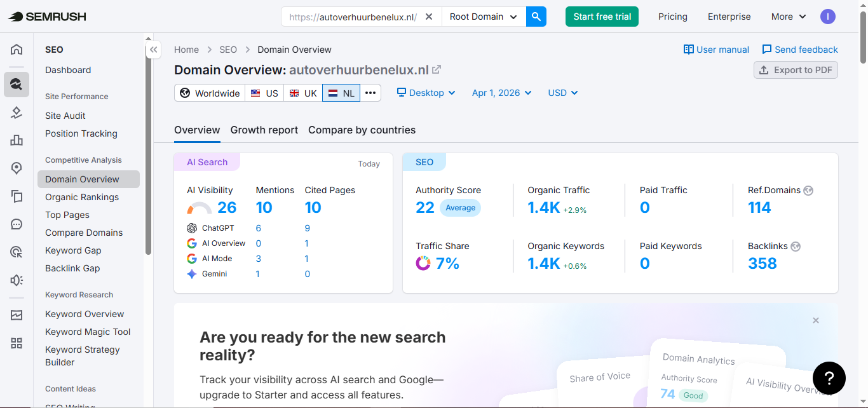
Task: Click the globe icon beside Ref.Domains
Action: 808,190
